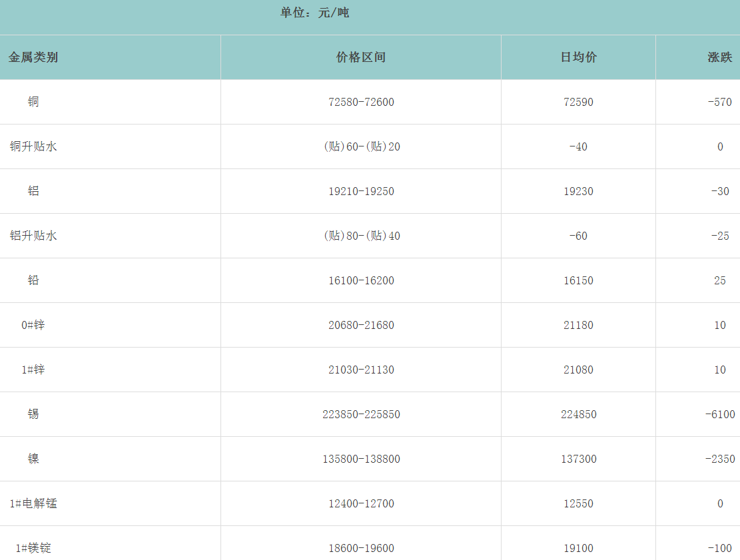Click the 1#电解锰 row label
The image size is (740, 560).
pyautogui.click(x=33, y=503)
